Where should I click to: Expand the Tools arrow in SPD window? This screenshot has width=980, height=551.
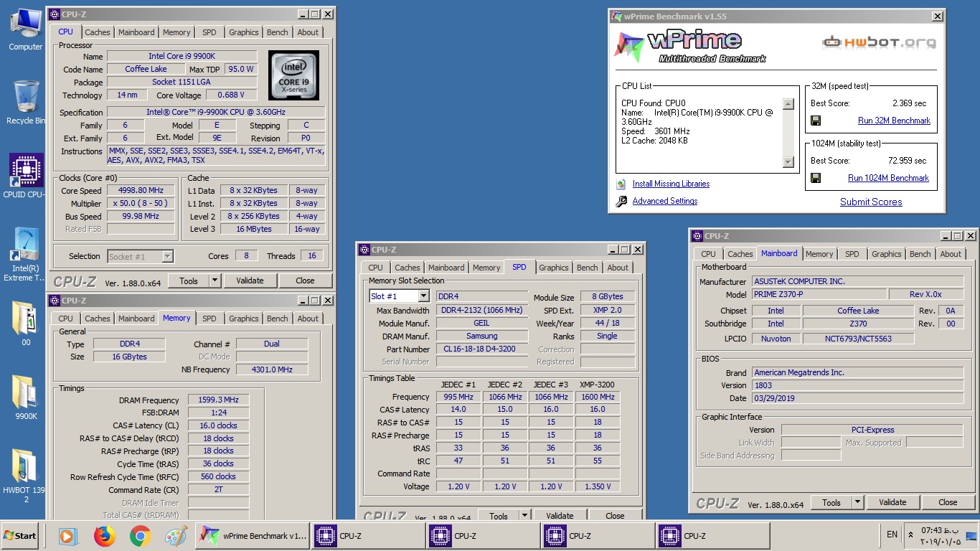point(525,516)
